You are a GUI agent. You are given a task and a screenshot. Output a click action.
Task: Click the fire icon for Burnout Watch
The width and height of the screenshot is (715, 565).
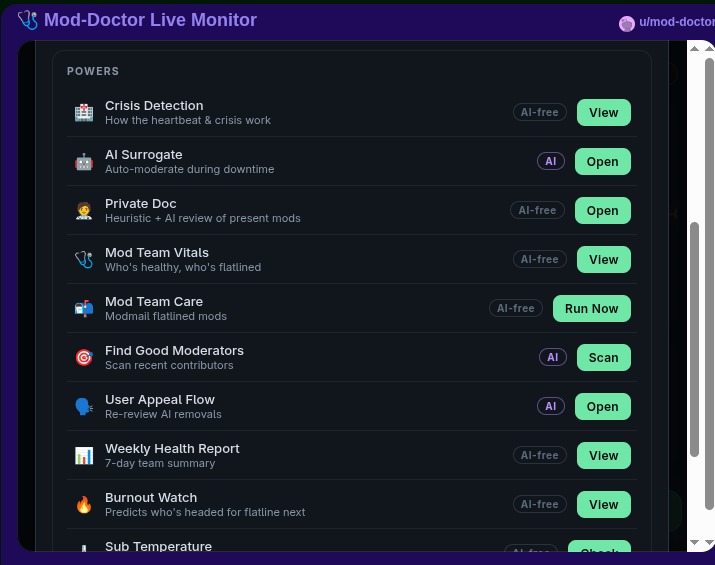pos(84,505)
